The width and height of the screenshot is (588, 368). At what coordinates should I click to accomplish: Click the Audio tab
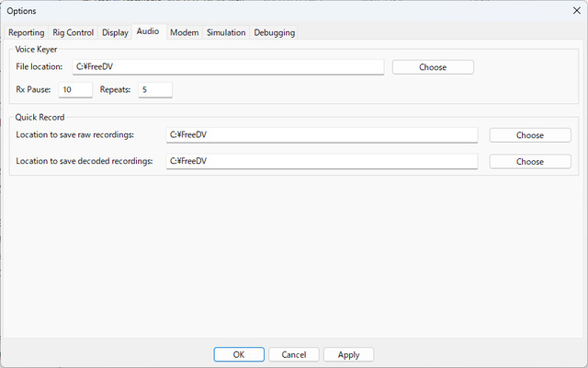coord(147,31)
